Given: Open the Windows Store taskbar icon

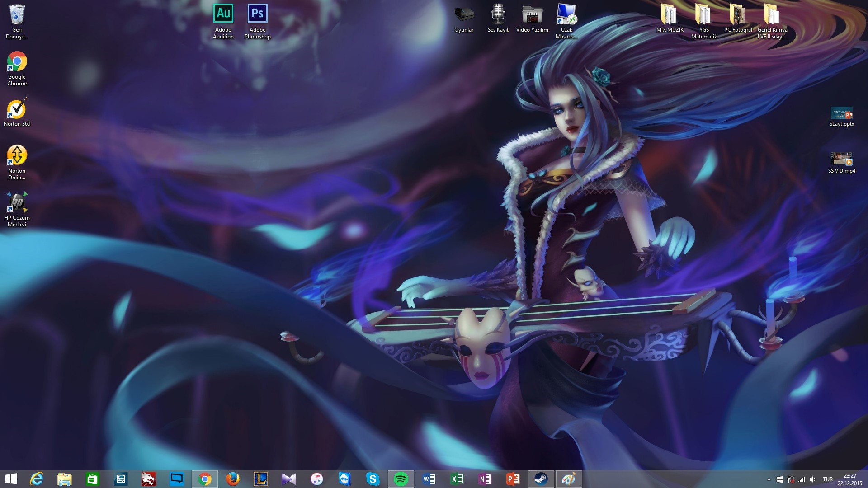Looking at the screenshot, I should 93,479.
